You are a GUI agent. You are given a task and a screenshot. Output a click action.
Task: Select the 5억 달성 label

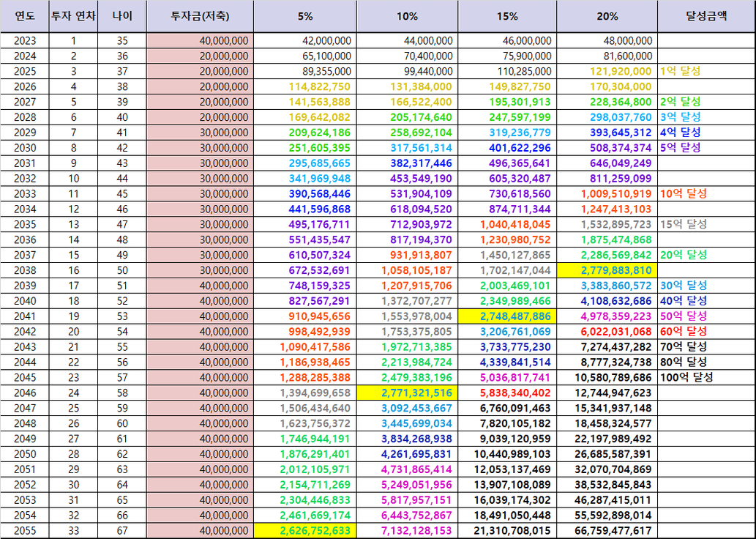[x=681, y=148]
